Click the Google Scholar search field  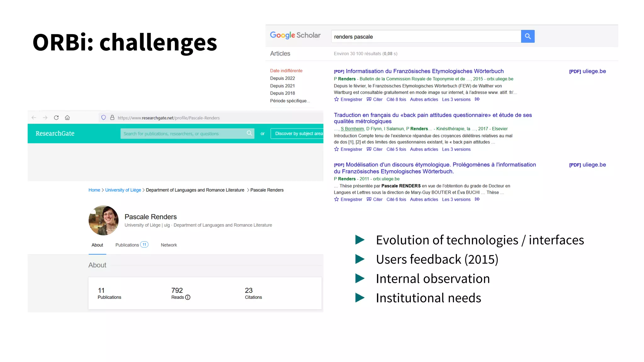point(426,36)
